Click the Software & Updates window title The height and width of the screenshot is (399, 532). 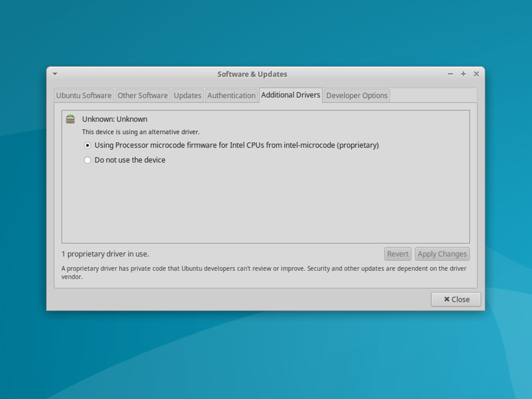(x=252, y=74)
